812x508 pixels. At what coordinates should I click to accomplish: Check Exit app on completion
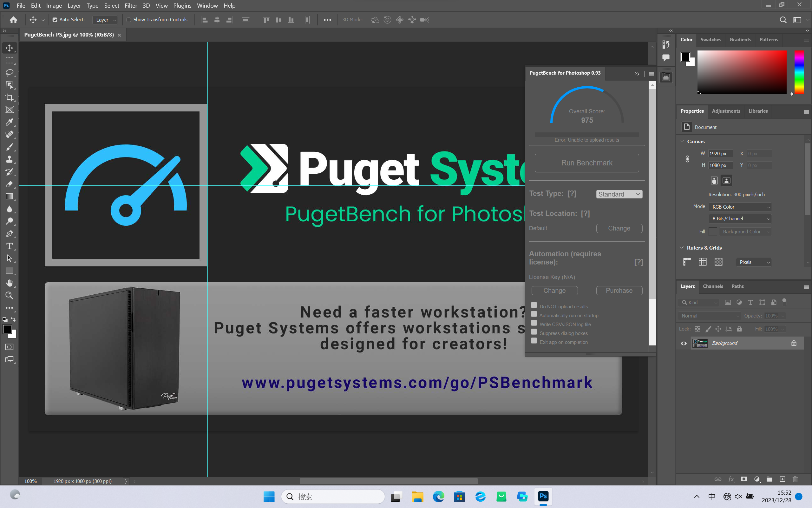point(534,341)
